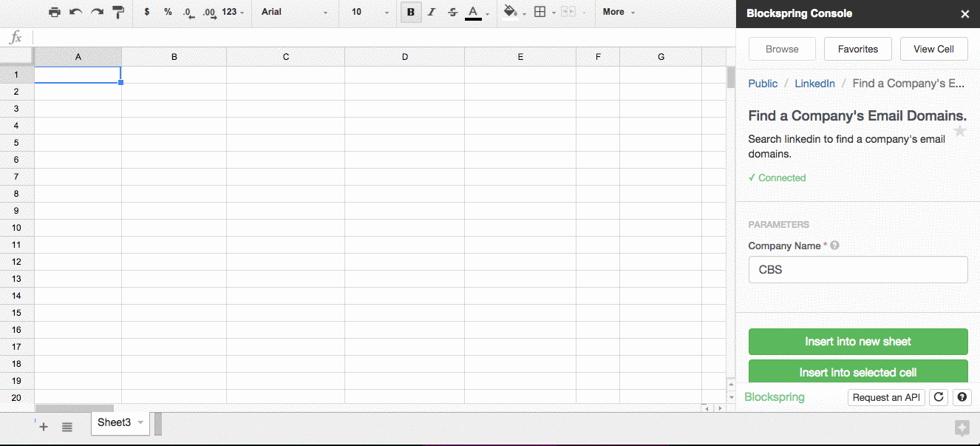The image size is (980, 446).
Task: Open the Browse tab in Blockspring
Action: [782, 49]
